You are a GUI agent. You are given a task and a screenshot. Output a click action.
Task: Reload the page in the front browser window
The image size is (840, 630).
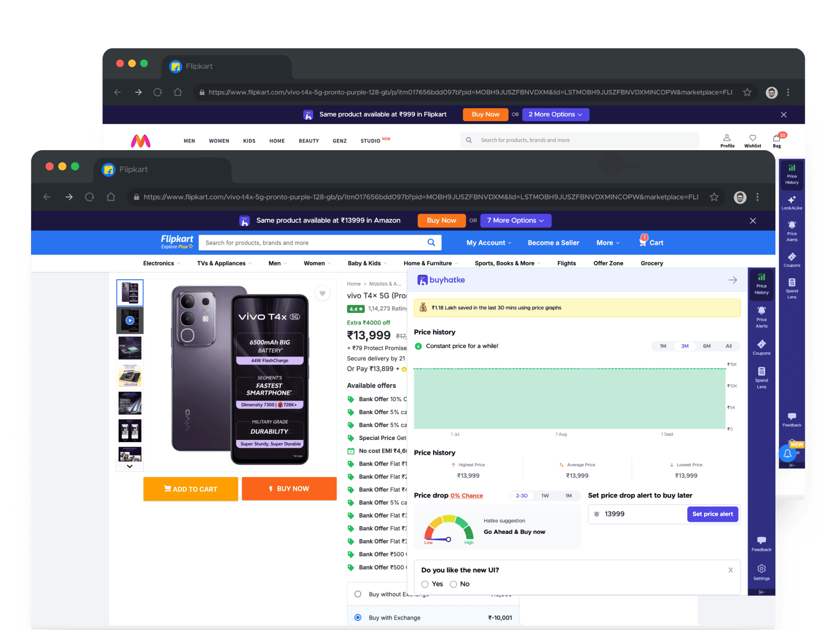point(90,197)
